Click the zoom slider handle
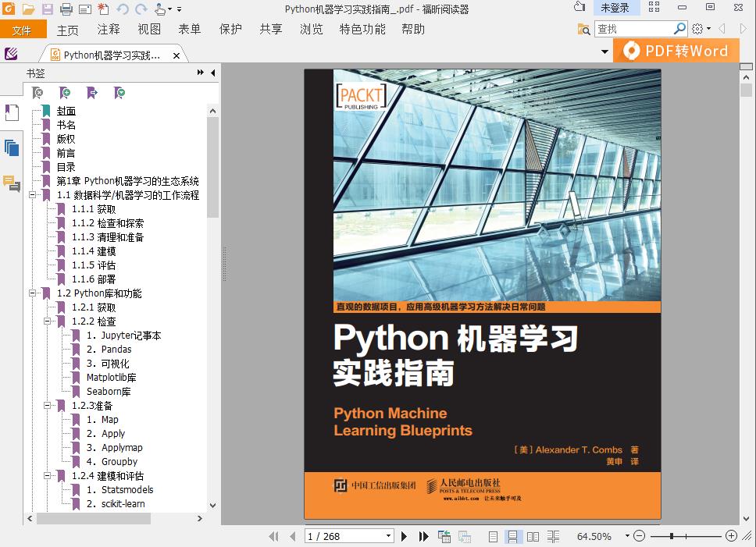This screenshot has height=547, width=756. coord(672,535)
